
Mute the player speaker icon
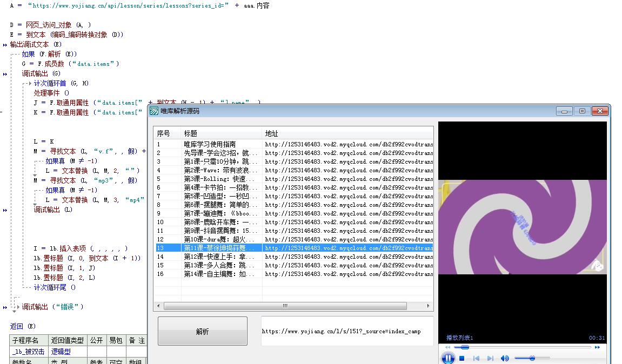coord(505,359)
